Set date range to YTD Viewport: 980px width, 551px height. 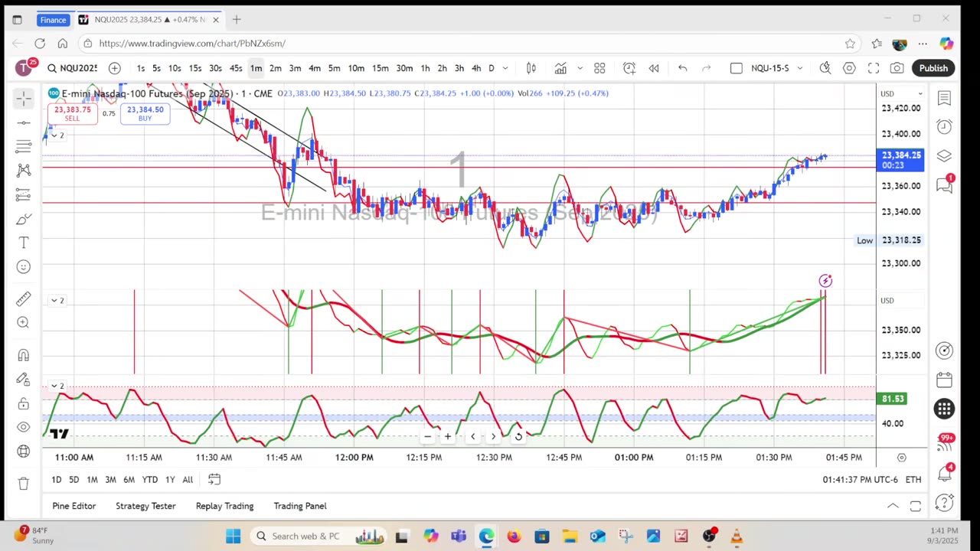(x=150, y=479)
